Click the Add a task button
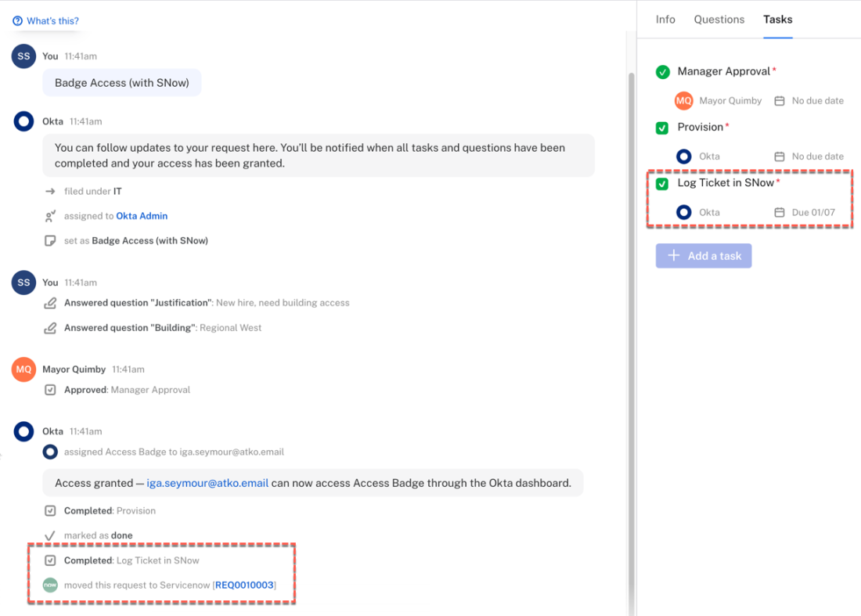This screenshot has height=616, width=861. (704, 256)
